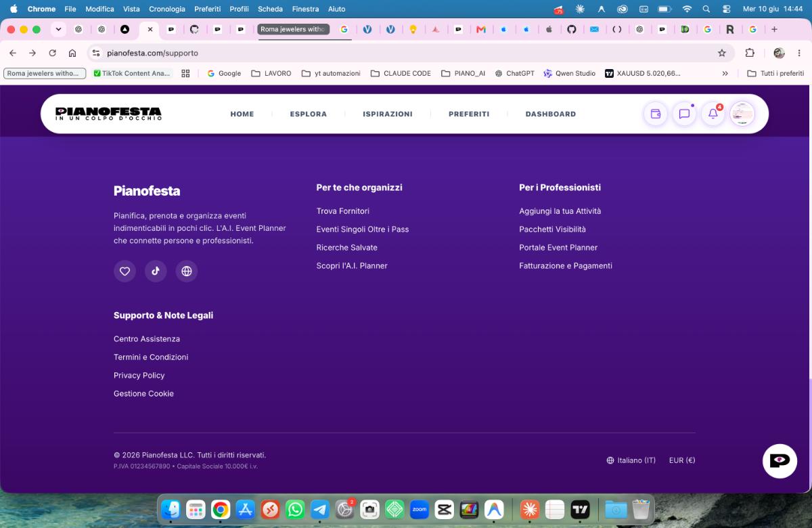Click the globe website icon in footer
812x528 pixels.
click(187, 271)
